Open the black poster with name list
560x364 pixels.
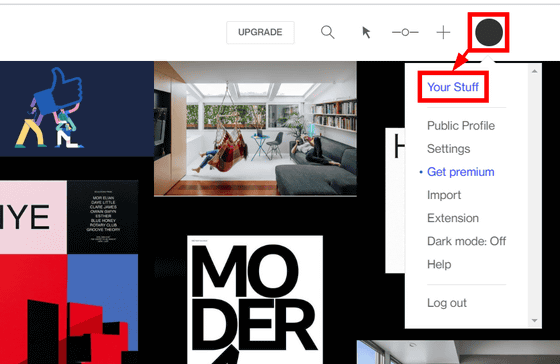click(x=103, y=217)
